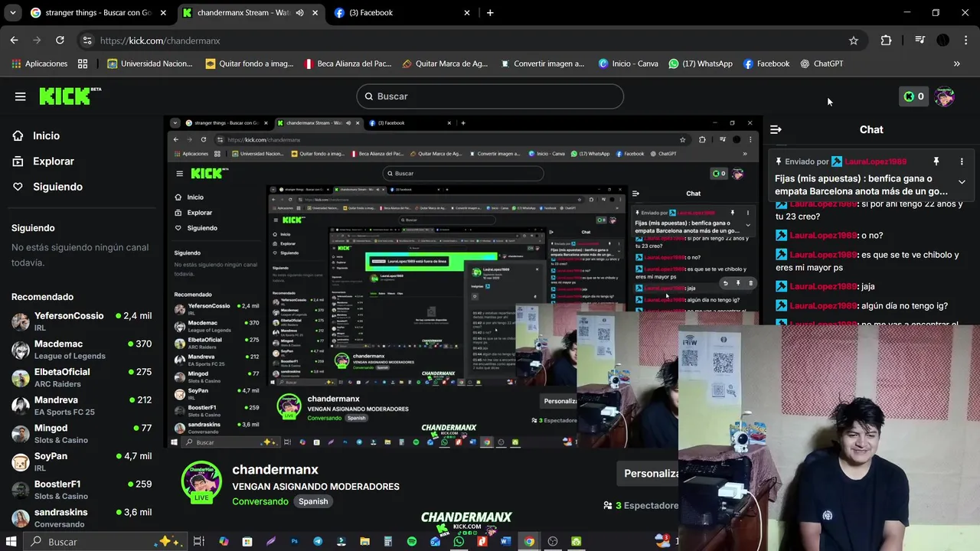
Task: Open recommended channel SoyPan
Action: (81, 461)
